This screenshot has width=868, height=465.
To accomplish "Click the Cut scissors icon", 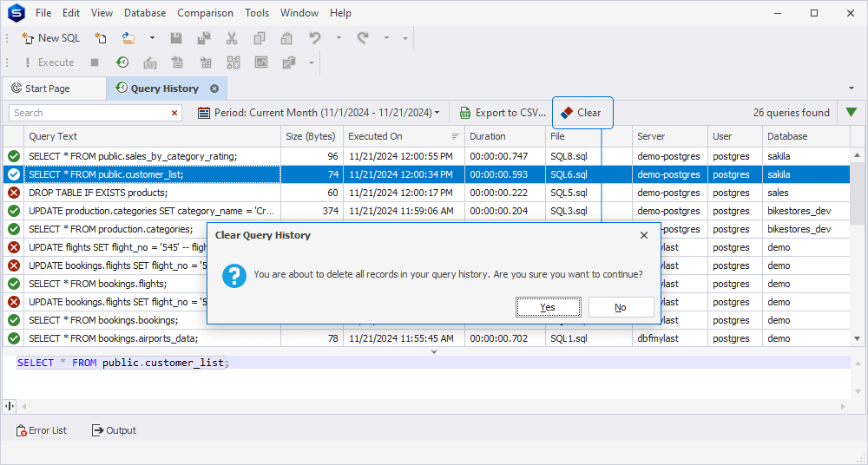I will point(232,38).
